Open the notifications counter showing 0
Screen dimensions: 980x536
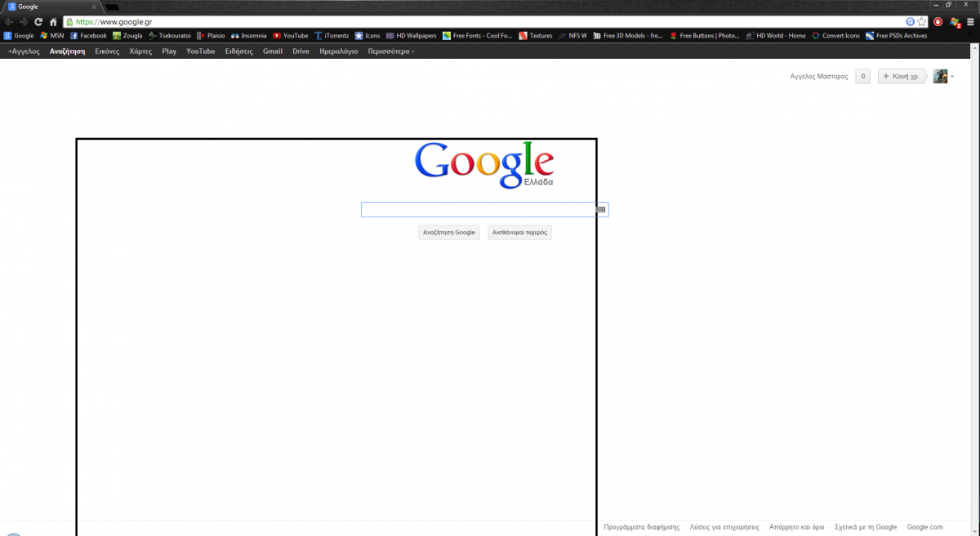click(x=862, y=77)
